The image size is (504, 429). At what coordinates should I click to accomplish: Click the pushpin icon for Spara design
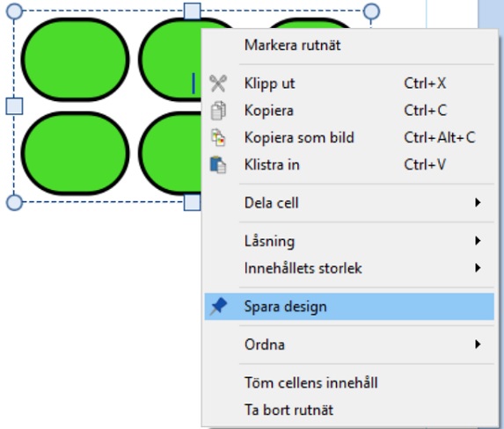(218, 306)
